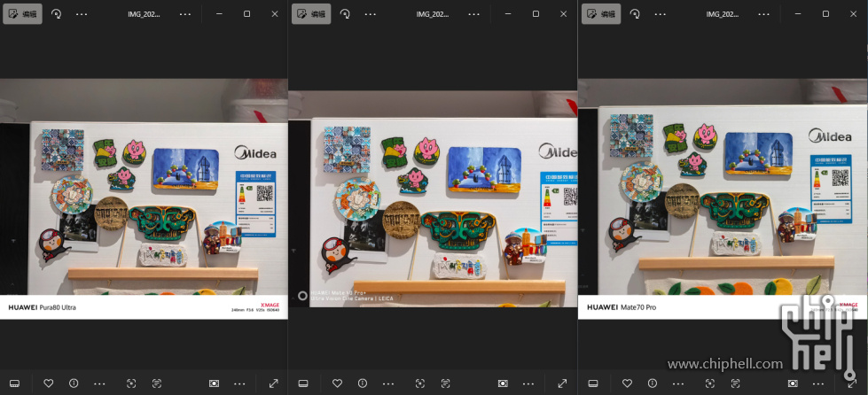868x395 pixels.
Task: Minimize the Mate 70 Pro+ photo window
Action: pyautogui.click(x=508, y=14)
